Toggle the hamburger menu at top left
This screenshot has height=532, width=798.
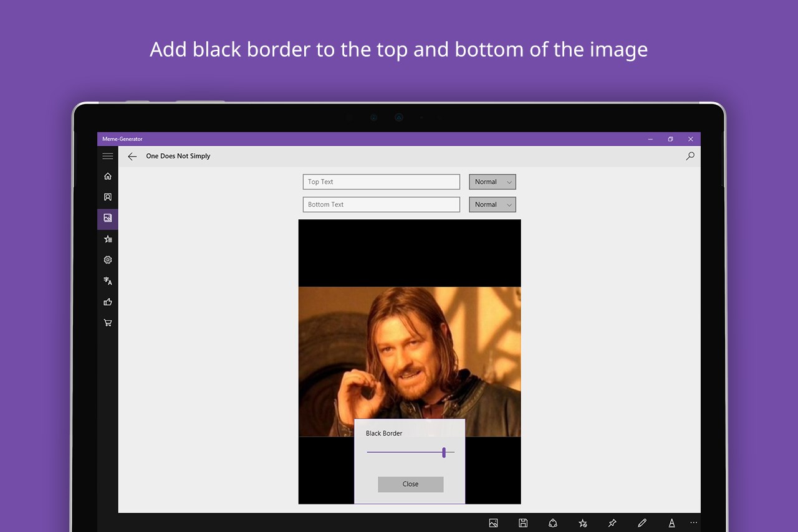click(107, 156)
